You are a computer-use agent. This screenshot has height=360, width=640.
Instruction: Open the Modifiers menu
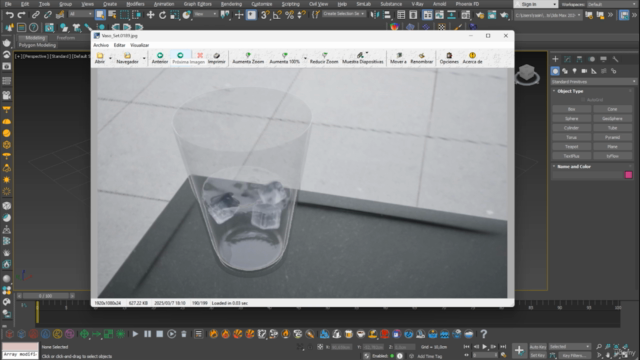pyautogui.click(x=135, y=4)
